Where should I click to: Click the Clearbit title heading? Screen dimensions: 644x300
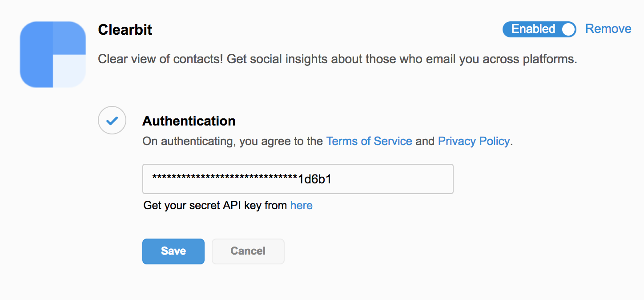125,30
